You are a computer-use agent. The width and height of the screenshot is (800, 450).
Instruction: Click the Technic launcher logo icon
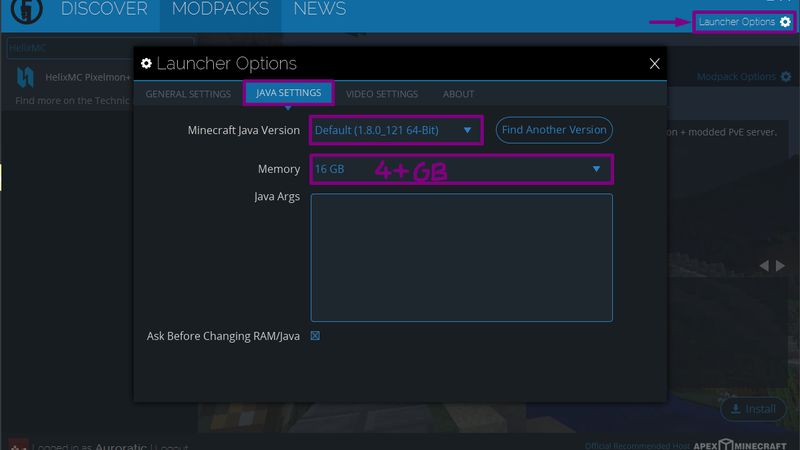point(26,10)
